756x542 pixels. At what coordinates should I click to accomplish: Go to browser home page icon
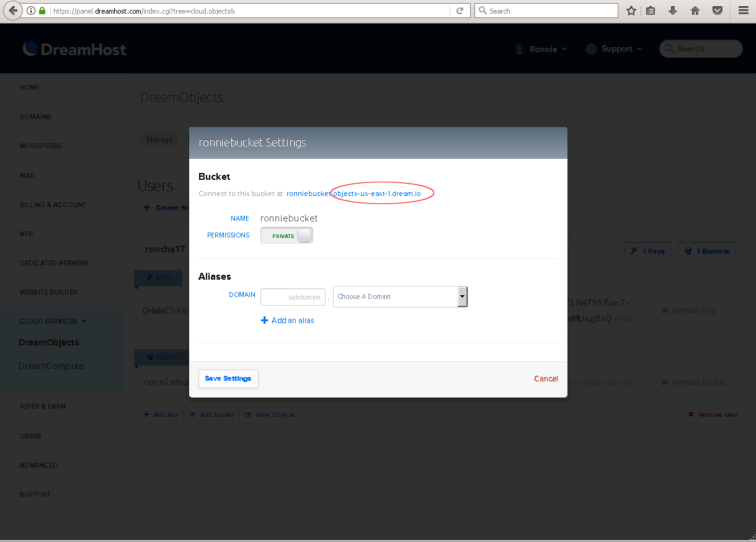coord(695,11)
